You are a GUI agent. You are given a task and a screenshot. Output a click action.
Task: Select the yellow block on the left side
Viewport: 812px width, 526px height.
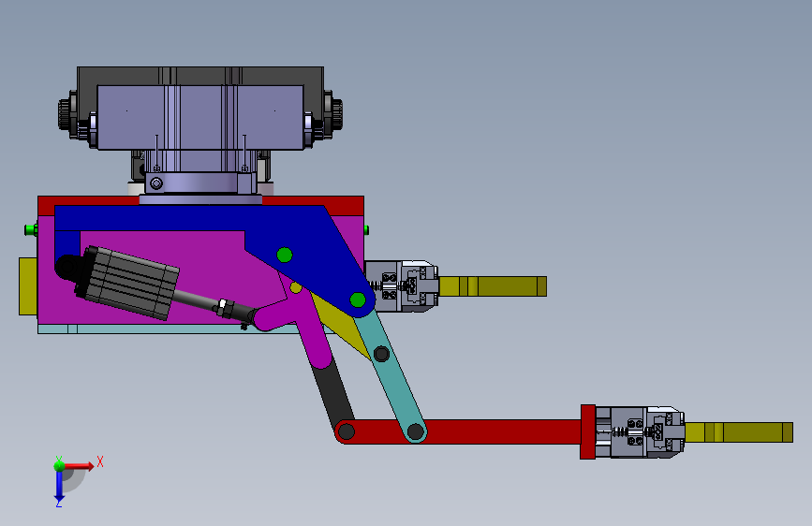(x=28, y=286)
